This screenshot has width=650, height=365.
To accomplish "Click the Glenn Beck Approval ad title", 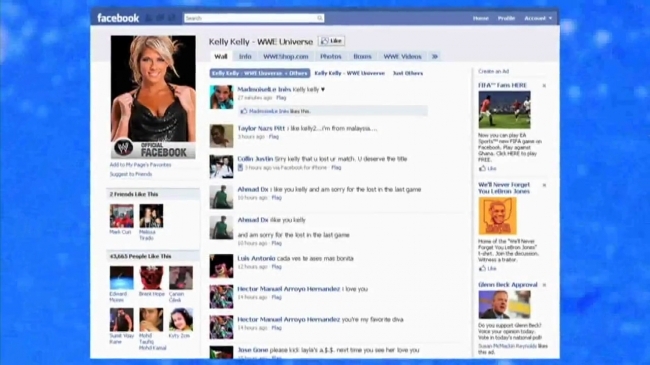I will [508, 285].
